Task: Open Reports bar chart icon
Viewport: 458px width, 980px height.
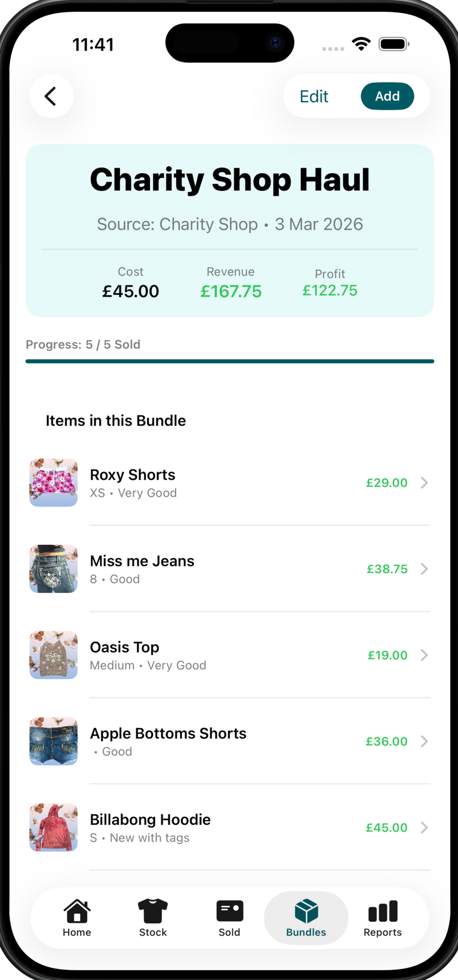Action: (383, 911)
